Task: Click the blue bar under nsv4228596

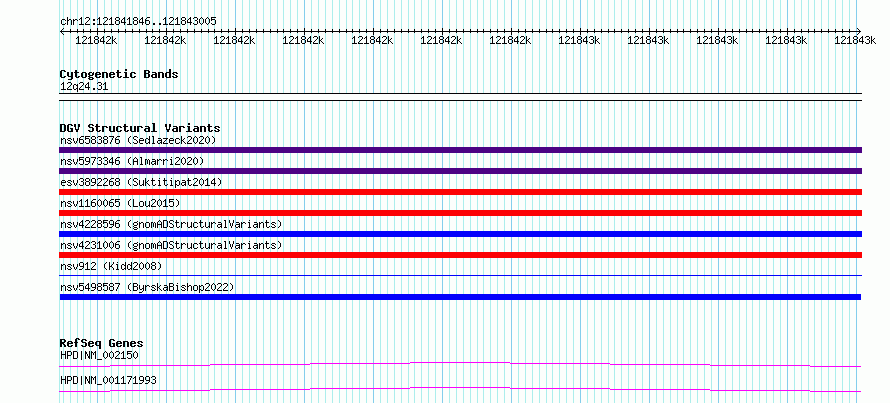Action: pyautogui.click(x=460, y=234)
